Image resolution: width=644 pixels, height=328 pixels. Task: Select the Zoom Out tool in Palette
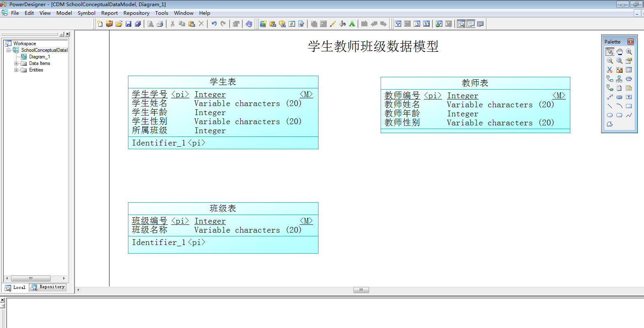(610, 61)
